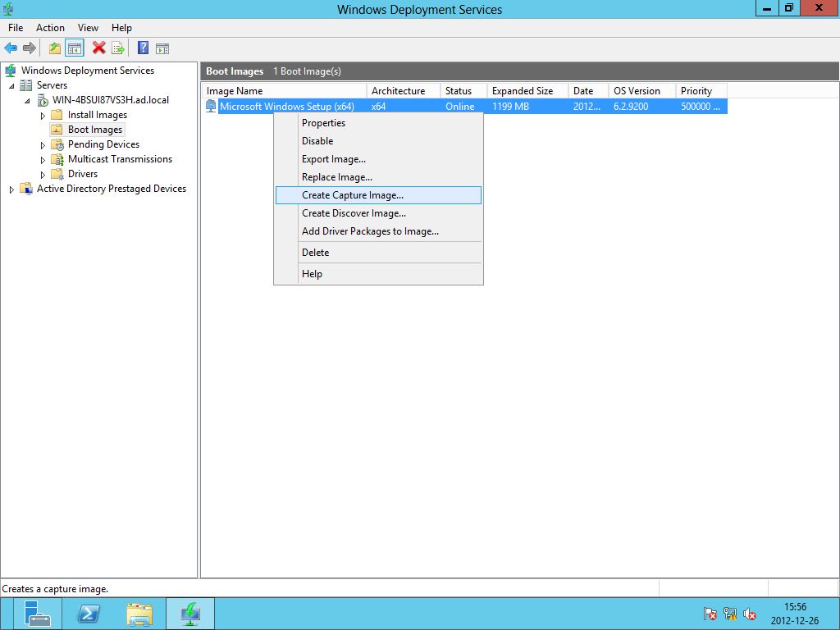Toggle the Show/Hide action pane icon
The width and height of the screenshot is (840, 630).
[x=162, y=48]
